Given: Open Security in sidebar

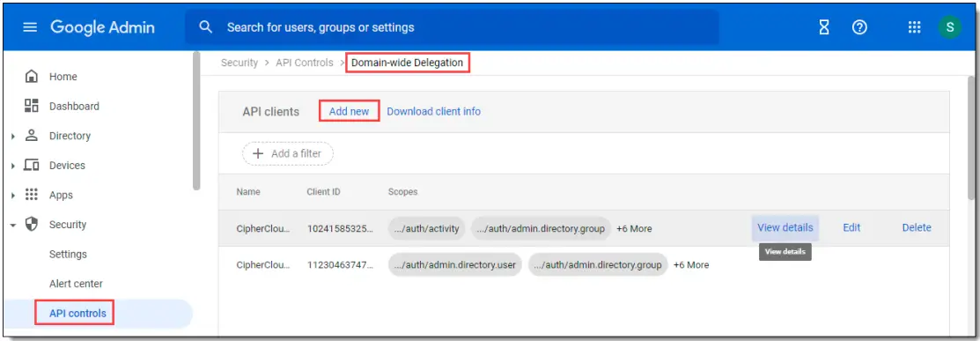Looking at the screenshot, I should click(68, 225).
